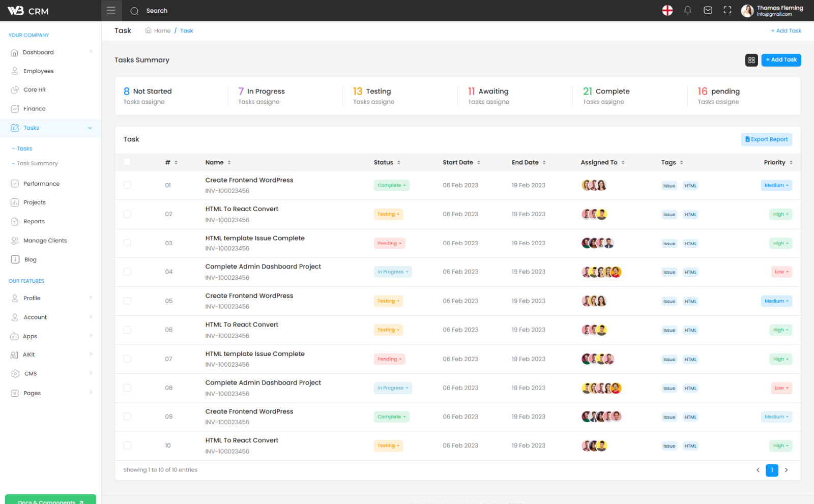The width and height of the screenshot is (814, 504).
Task: Open the Complete status dropdown on task 01
Action: click(391, 186)
